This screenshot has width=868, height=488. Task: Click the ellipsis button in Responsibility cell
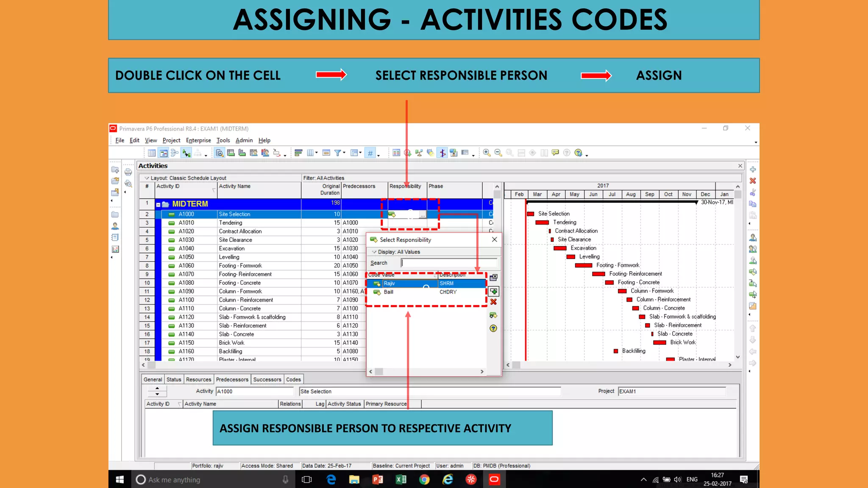pos(423,215)
